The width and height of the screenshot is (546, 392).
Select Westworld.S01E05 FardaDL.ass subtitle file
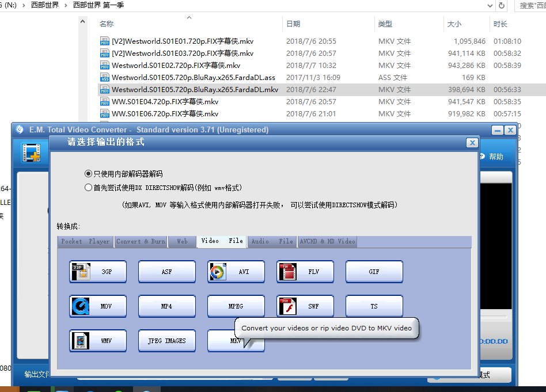pos(194,77)
